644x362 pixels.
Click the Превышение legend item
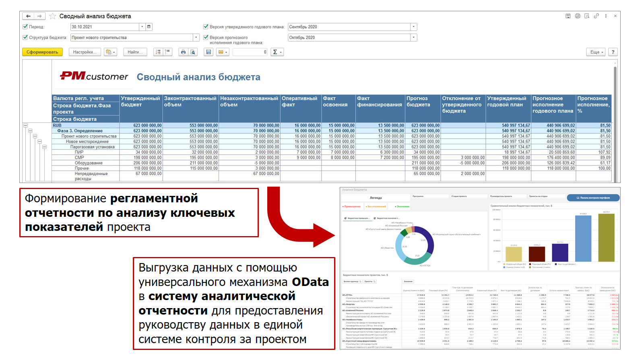click(x=352, y=206)
